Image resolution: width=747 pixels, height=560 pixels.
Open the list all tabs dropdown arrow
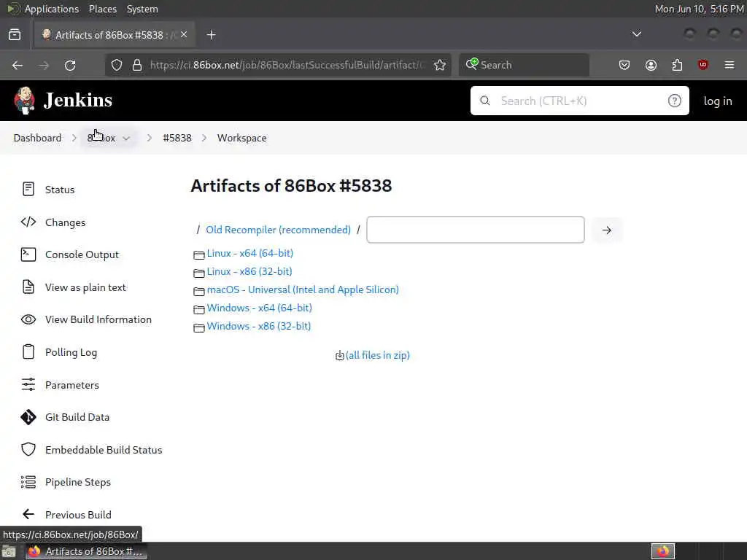tap(636, 34)
